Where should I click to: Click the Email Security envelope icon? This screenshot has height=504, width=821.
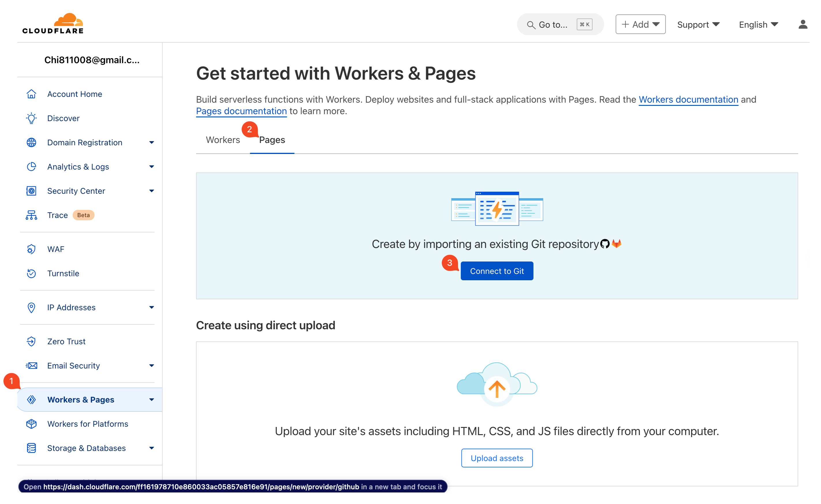31,366
